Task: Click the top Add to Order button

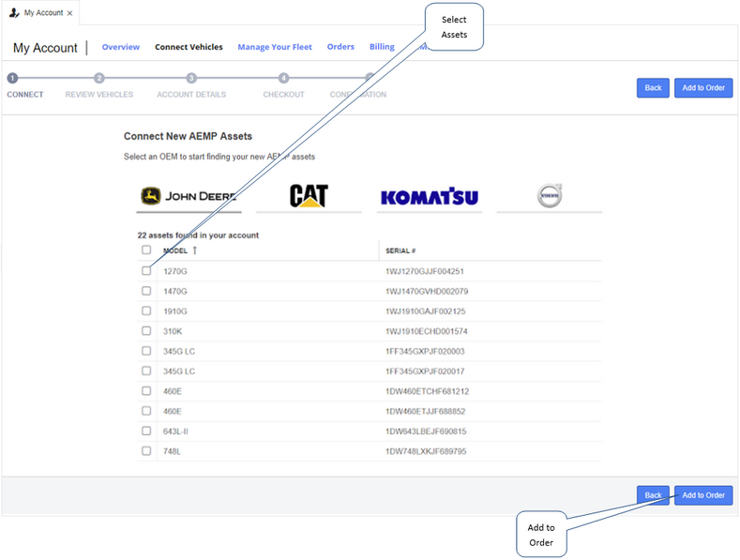Action: (703, 88)
